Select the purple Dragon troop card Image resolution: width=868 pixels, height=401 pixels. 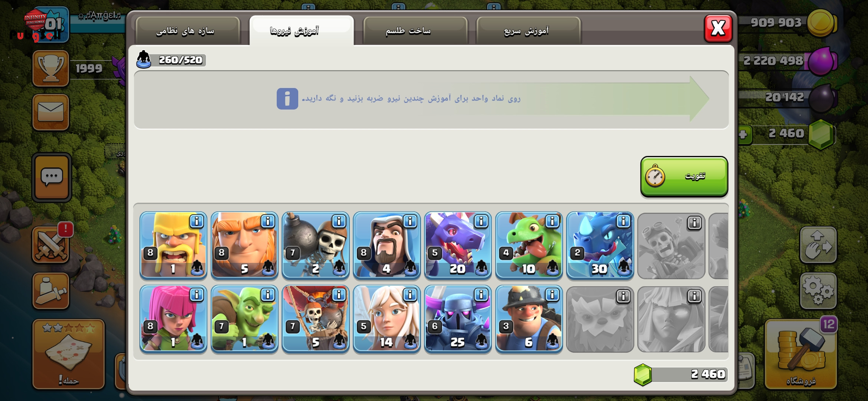pyautogui.click(x=458, y=245)
